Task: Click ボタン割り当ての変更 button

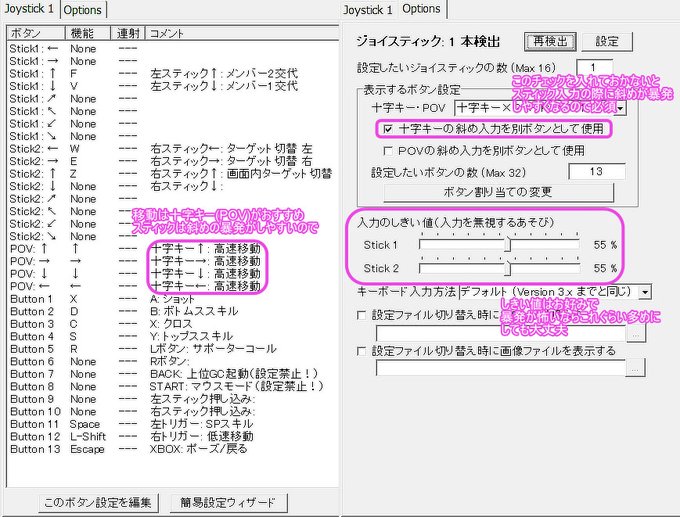Action: 498,192
